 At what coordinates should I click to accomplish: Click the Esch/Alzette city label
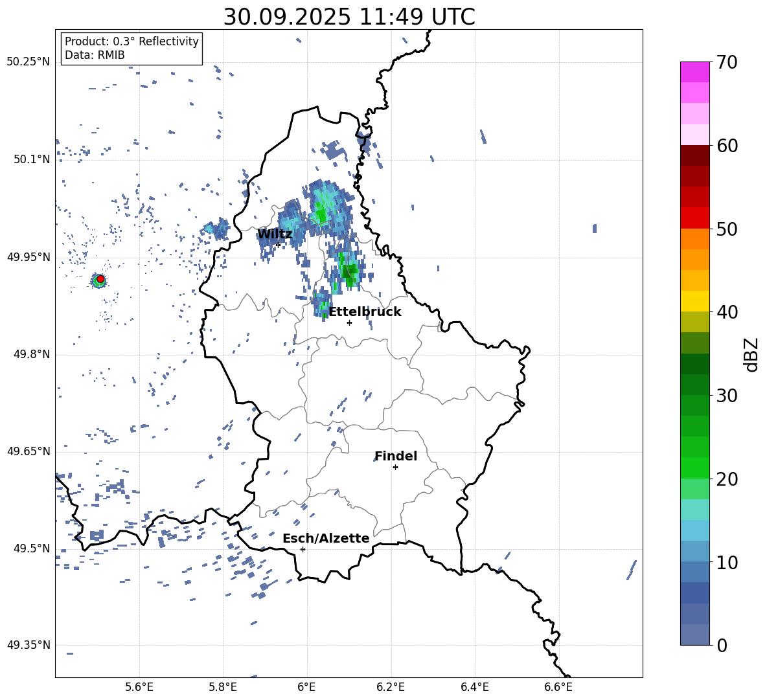point(326,538)
